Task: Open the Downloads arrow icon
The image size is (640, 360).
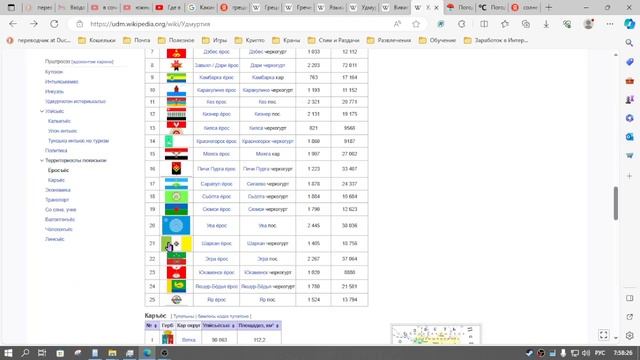Action: (x=546, y=24)
